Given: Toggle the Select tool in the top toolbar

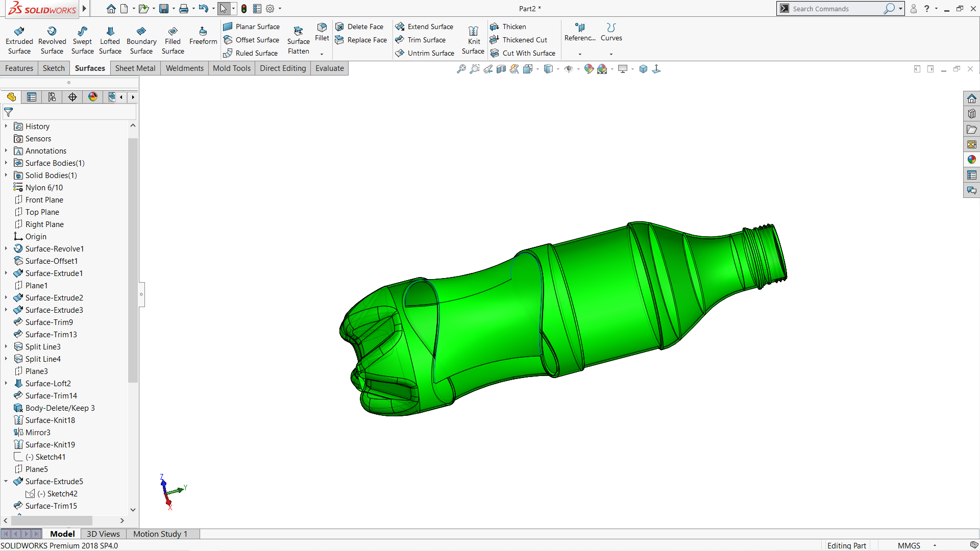Looking at the screenshot, I should 224,9.
